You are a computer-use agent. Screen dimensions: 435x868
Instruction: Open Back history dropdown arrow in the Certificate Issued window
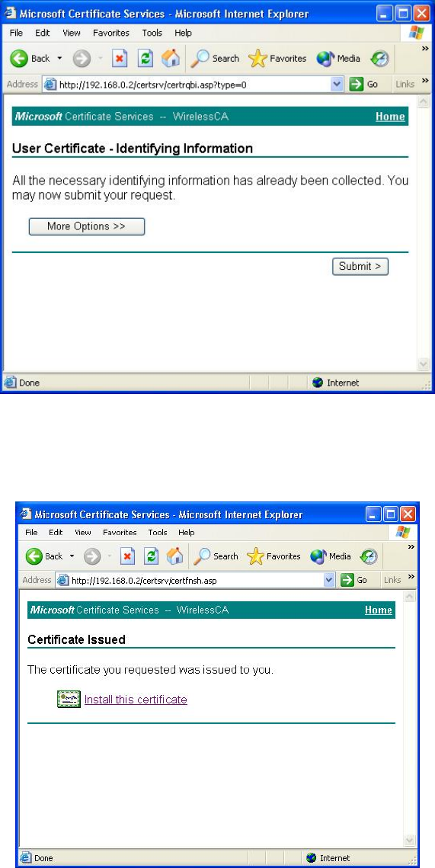tap(72, 556)
